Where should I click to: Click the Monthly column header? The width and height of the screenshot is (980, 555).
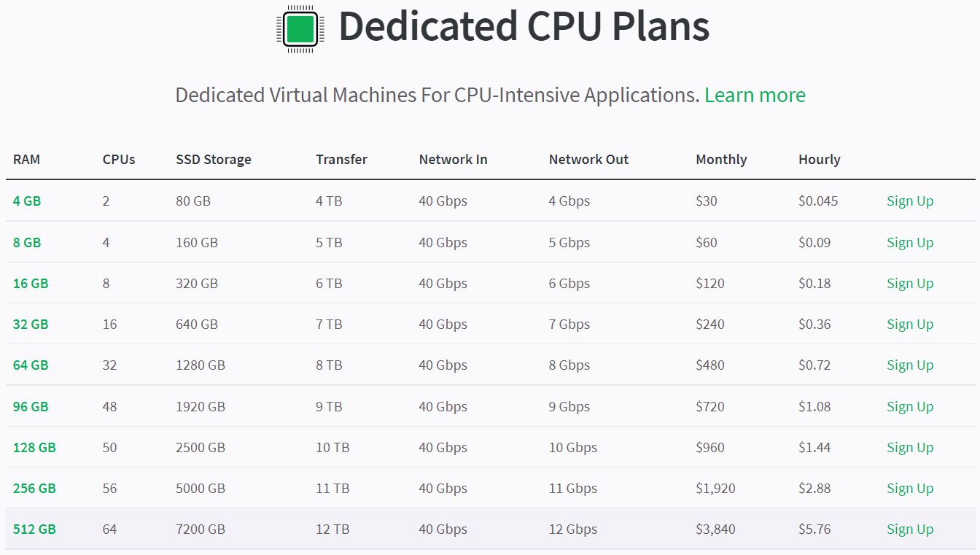pos(721,159)
